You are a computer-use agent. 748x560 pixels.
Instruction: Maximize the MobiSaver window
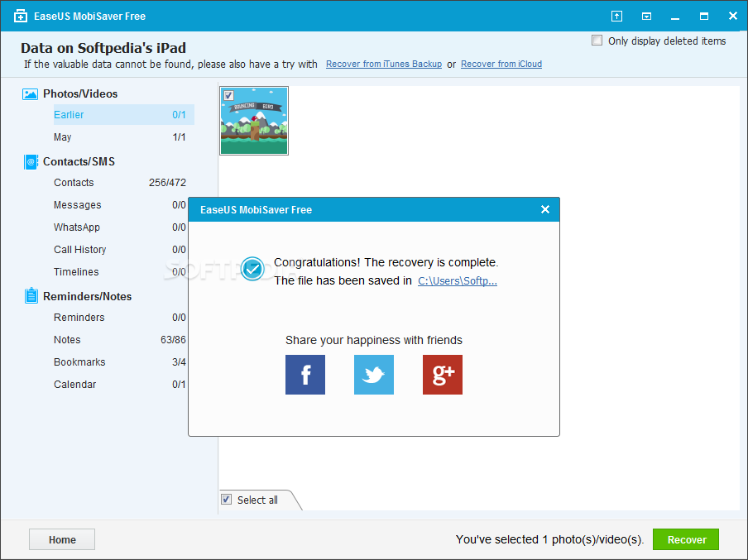coord(704,17)
